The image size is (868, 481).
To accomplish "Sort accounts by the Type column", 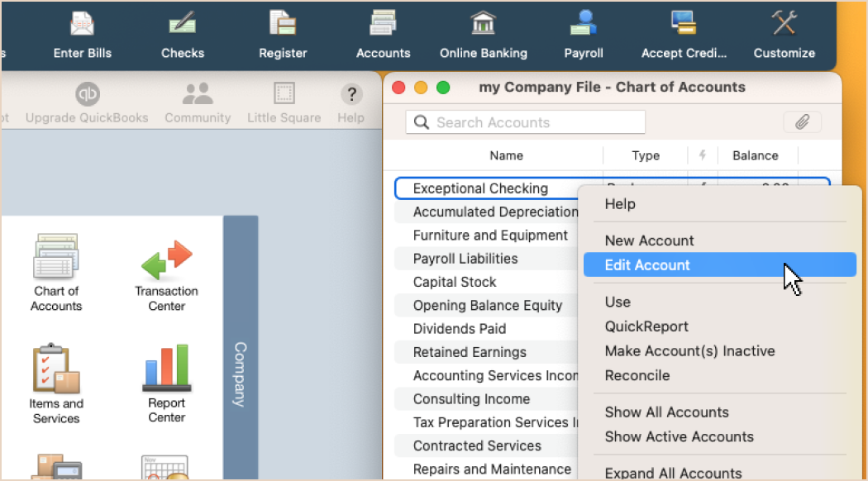I will click(x=646, y=155).
